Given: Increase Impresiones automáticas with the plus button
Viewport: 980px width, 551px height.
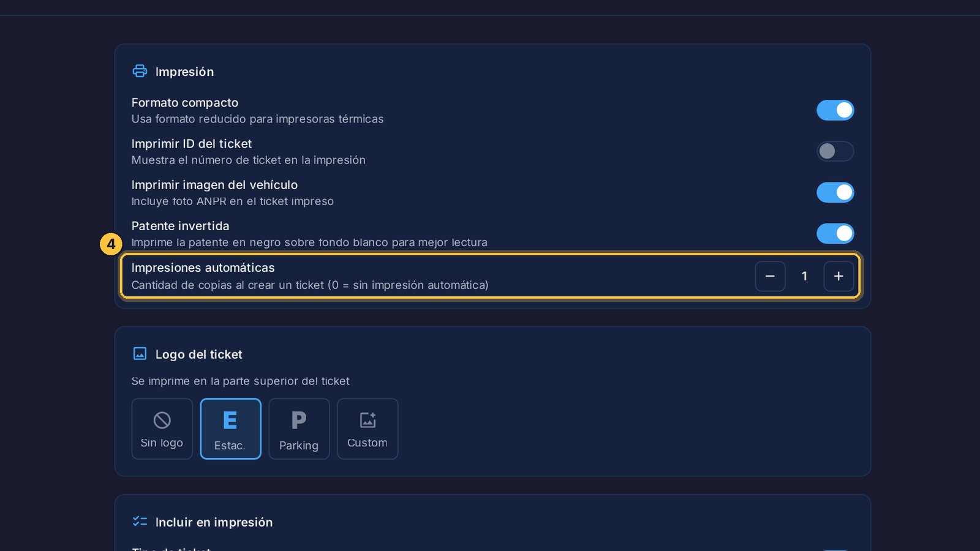Looking at the screenshot, I should coord(839,276).
